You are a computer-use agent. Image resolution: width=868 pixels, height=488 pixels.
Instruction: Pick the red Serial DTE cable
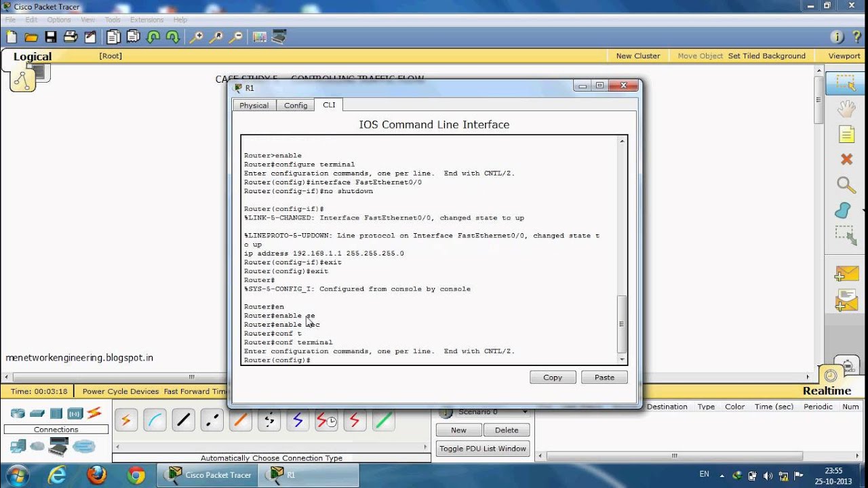[355, 421]
